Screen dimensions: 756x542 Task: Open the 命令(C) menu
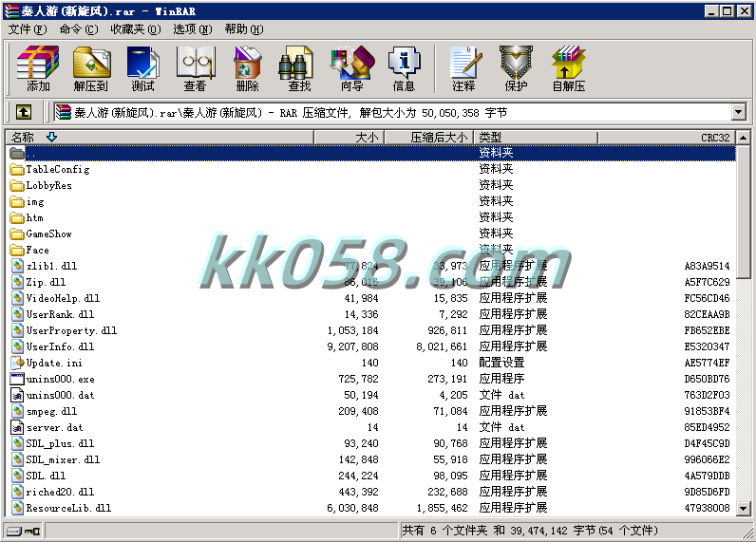(79, 29)
